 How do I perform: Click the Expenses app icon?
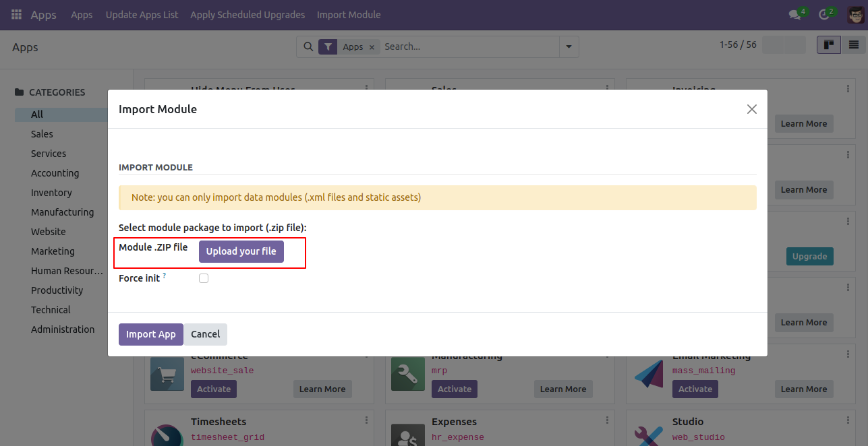click(x=408, y=435)
